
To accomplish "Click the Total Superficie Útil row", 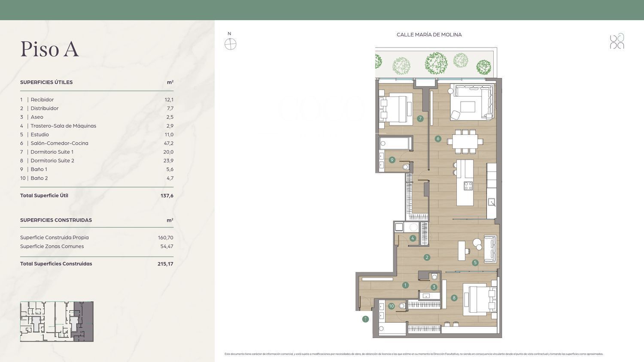I will pos(97,196).
